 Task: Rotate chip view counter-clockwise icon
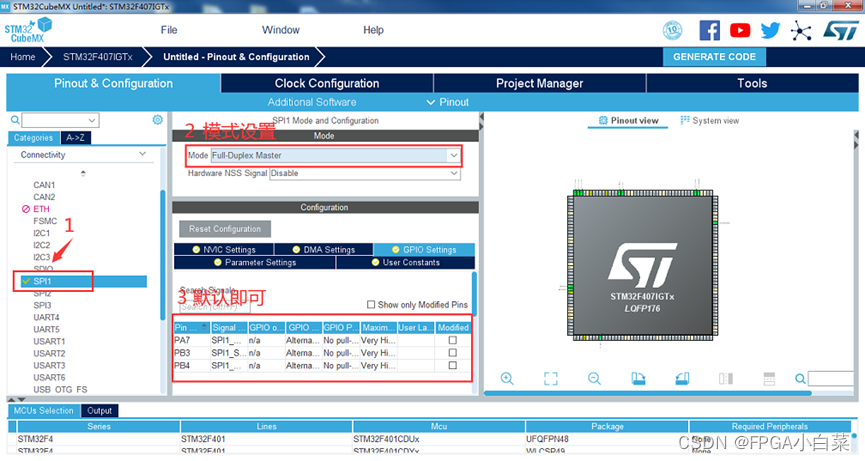click(x=682, y=378)
